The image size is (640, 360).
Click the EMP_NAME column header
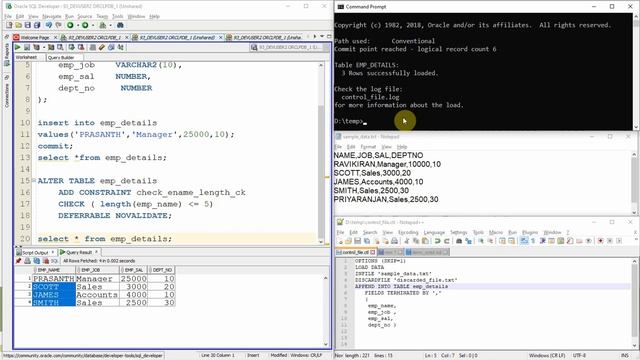coord(54,270)
